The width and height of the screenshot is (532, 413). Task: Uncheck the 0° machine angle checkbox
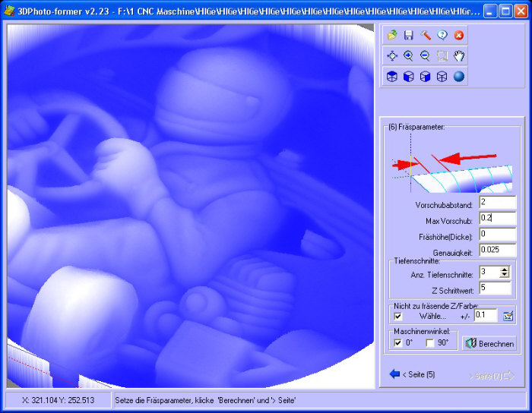point(397,343)
